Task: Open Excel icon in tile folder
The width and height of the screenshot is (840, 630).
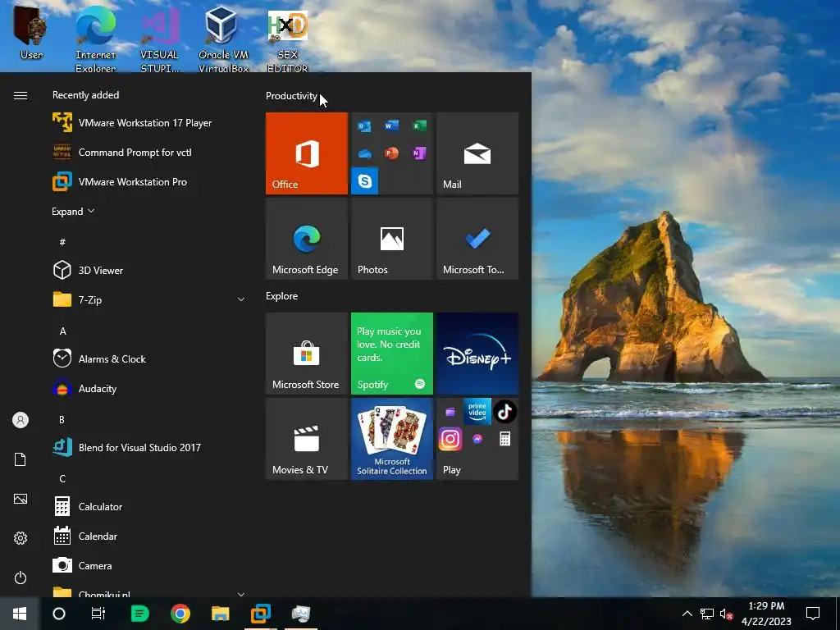Action: [419, 126]
